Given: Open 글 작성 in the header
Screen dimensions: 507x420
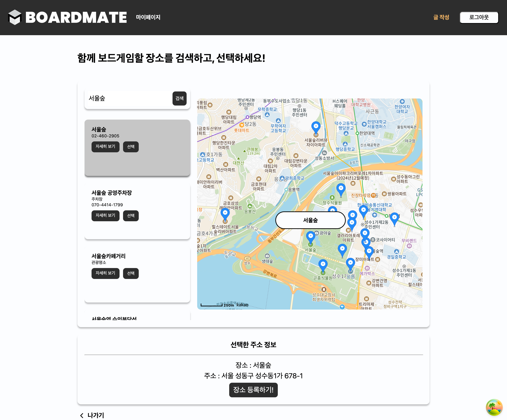Looking at the screenshot, I should [441, 17].
